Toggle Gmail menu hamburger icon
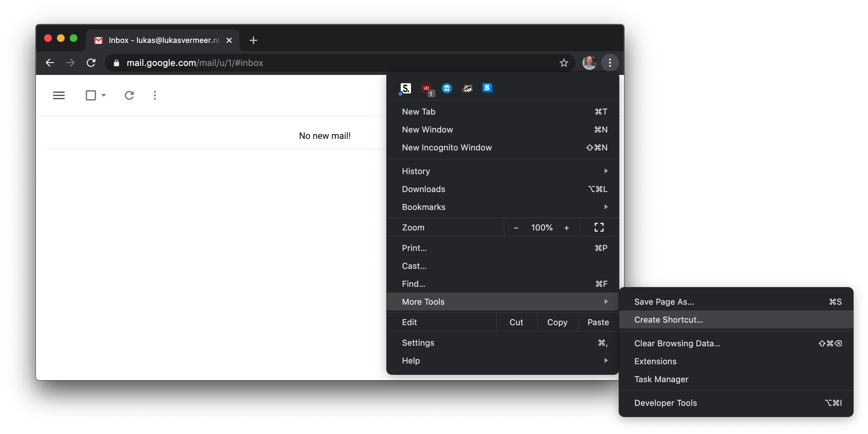 point(59,95)
